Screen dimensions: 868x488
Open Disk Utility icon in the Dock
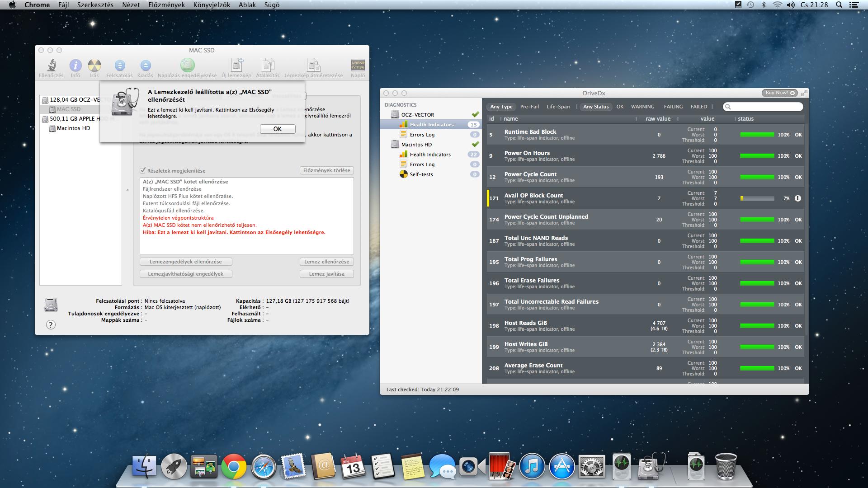[652, 466]
